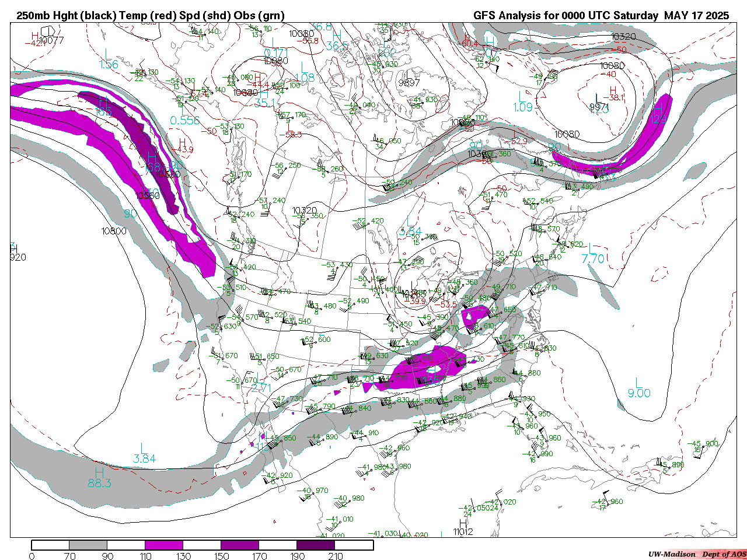Click the GFS Analysis date header
747x560 pixels.
point(601,16)
